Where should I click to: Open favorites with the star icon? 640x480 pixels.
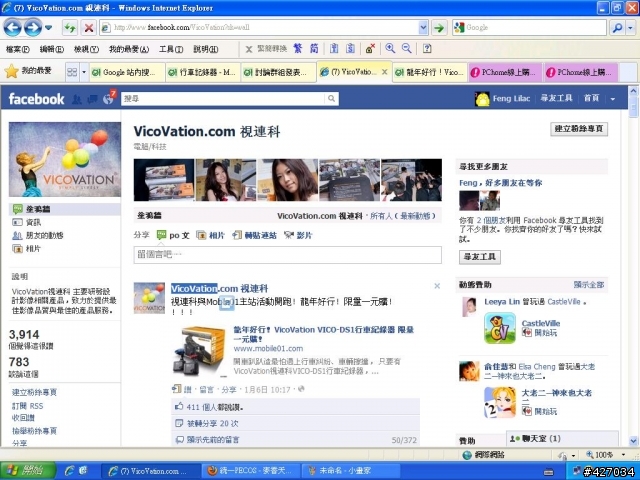click(11, 71)
